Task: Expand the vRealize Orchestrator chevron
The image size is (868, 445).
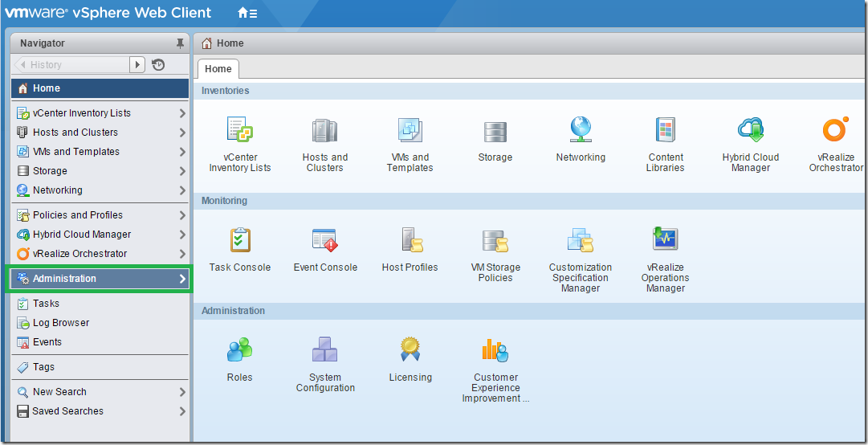Action: [182, 255]
